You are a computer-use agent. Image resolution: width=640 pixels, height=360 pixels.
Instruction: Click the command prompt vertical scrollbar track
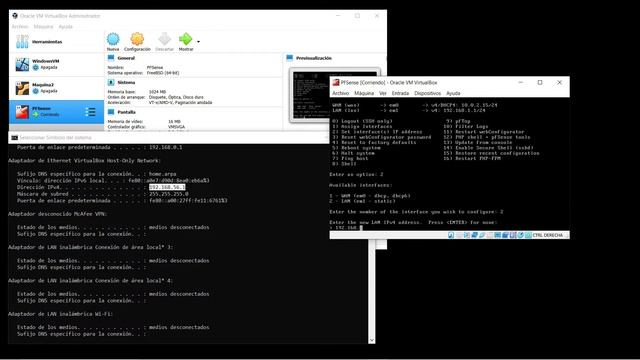tap(371, 288)
